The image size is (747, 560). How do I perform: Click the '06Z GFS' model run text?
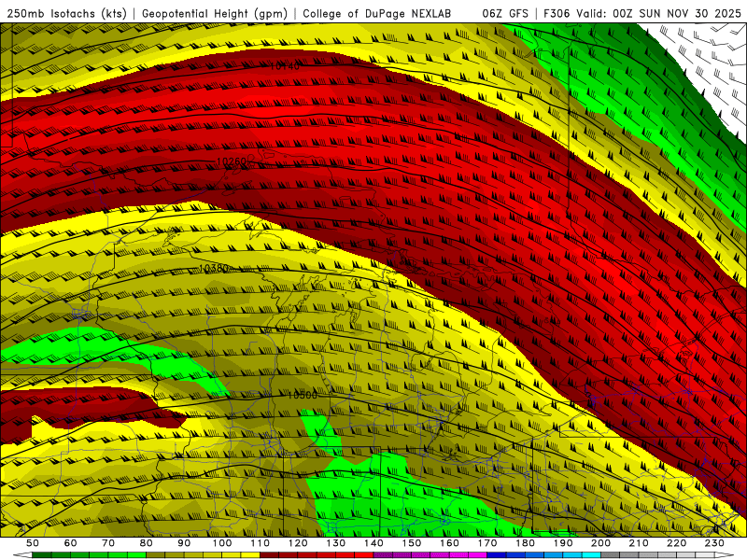[x=505, y=14]
